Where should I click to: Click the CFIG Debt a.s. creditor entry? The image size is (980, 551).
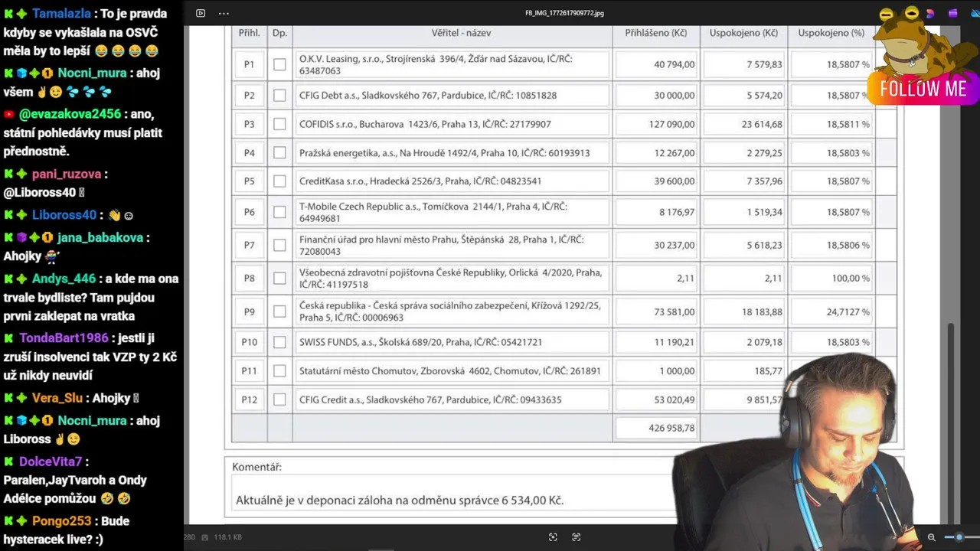(428, 95)
